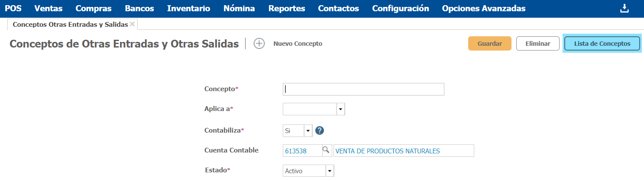Image resolution: width=644 pixels, height=181 pixels.
Task: Click the plus icon for new concept
Action: pos(259,44)
